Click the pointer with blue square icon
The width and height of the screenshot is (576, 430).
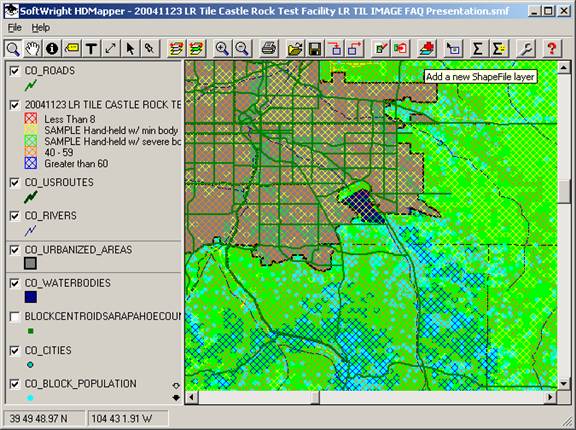point(453,48)
